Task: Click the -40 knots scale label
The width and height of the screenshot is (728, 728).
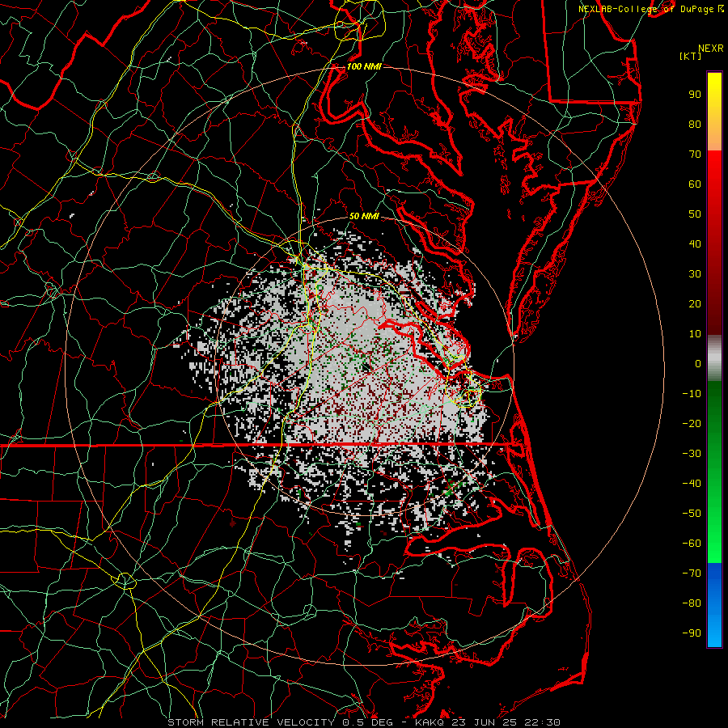Action: [x=692, y=484]
